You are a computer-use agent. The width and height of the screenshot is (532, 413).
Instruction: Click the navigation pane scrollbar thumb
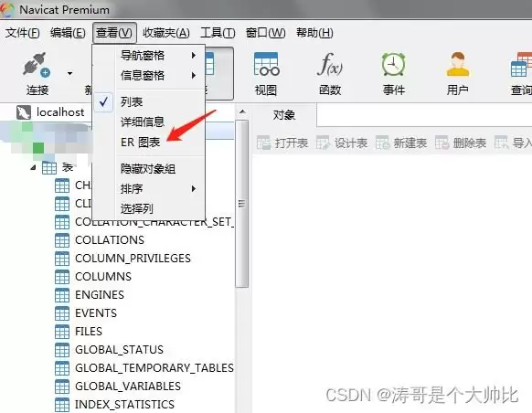click(242, 204)
